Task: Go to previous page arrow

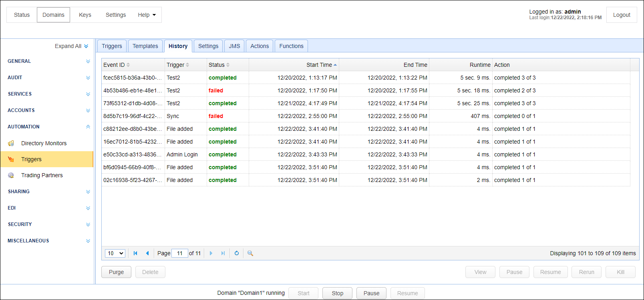Action: coord(147,253)
